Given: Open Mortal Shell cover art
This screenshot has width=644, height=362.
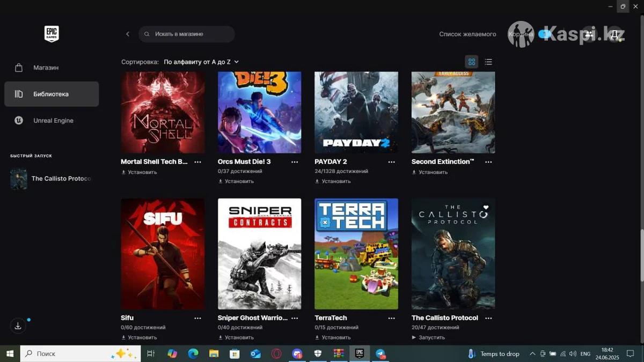Looking at the screenshot, I should pos(163,113).
